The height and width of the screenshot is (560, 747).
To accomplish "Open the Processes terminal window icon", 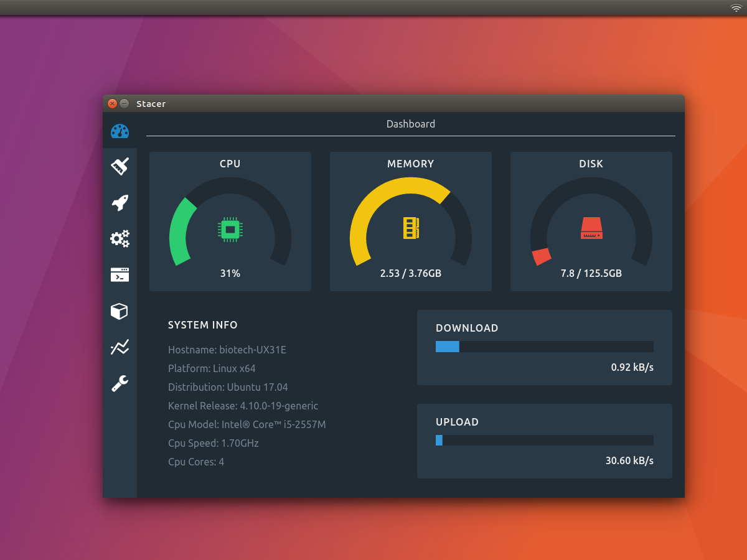I will pos(120,274).
